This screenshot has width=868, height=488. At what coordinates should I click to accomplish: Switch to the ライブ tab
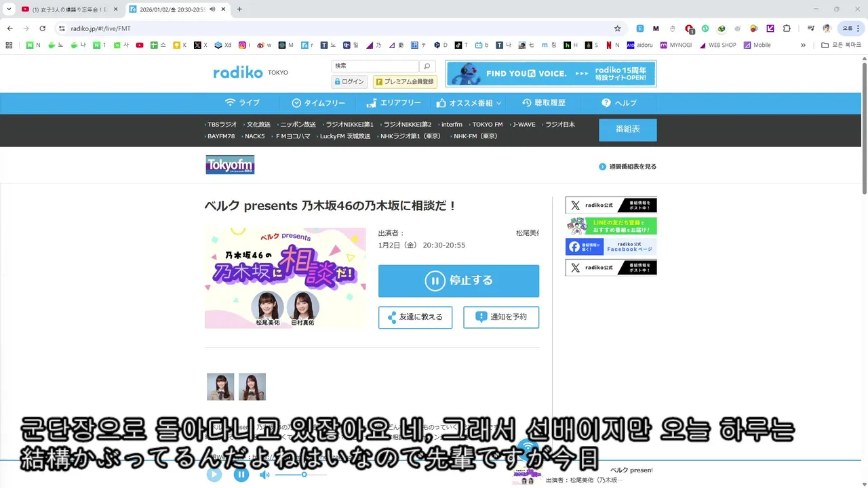click(x=242, y=103)
